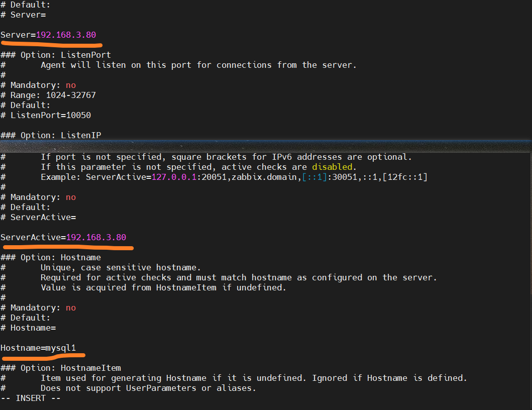The image size is (532, 410).
Task: Click the "### Option: ListenIP" heading
Action: (x=51, y=135)
